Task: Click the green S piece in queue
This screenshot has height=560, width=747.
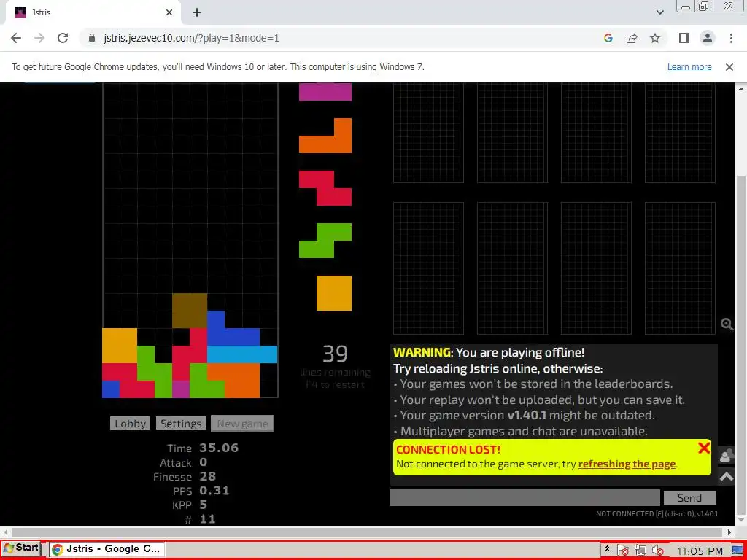Action: pyautogui.click(x=325, y=241)
